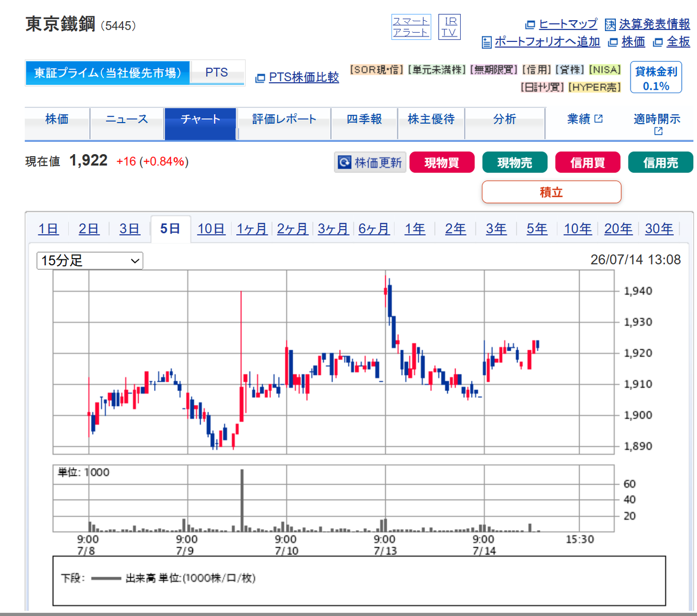The image size is (697, 616).
Task: Open the 株価 link beside ポートフォリオへ追加
Action: (633, 42)
